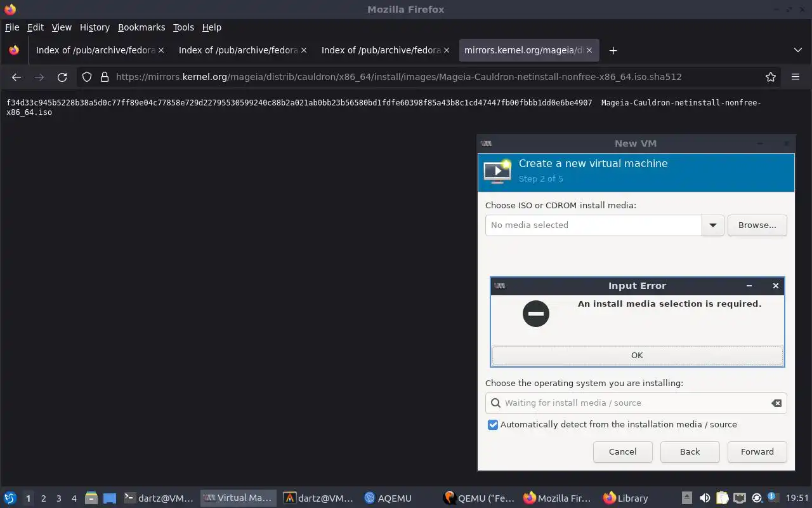Open Firefox Edit menu

click(x=36, y=27)
